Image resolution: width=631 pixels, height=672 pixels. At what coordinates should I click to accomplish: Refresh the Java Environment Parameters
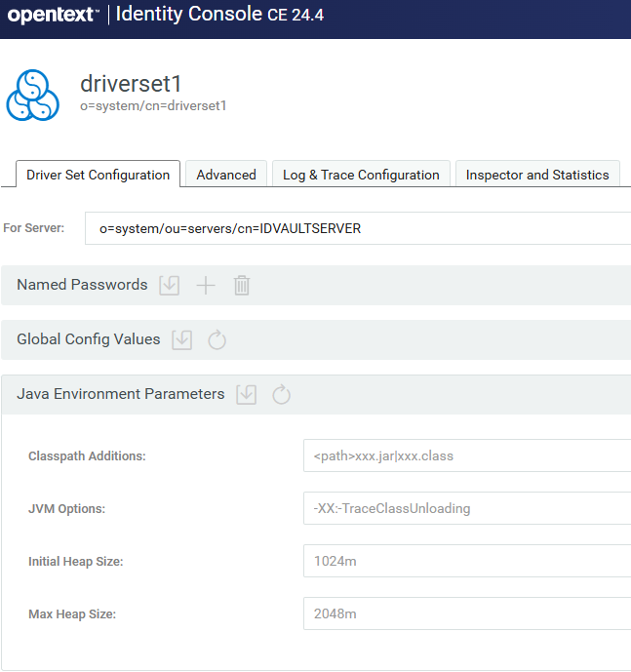[281, 394]
